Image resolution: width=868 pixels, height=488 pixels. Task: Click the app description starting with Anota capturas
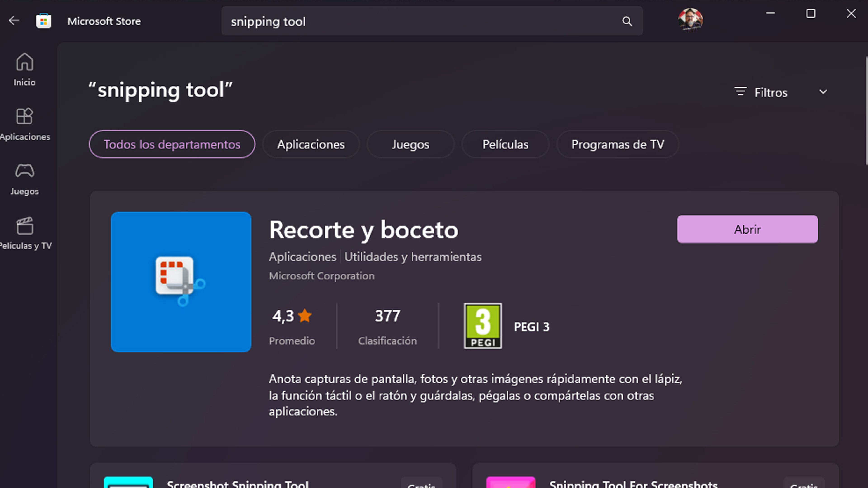click(x=475, y=395)
